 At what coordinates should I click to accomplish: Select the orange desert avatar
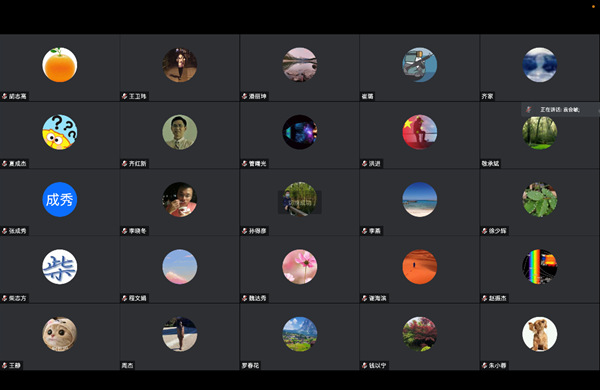coord(420,267)
